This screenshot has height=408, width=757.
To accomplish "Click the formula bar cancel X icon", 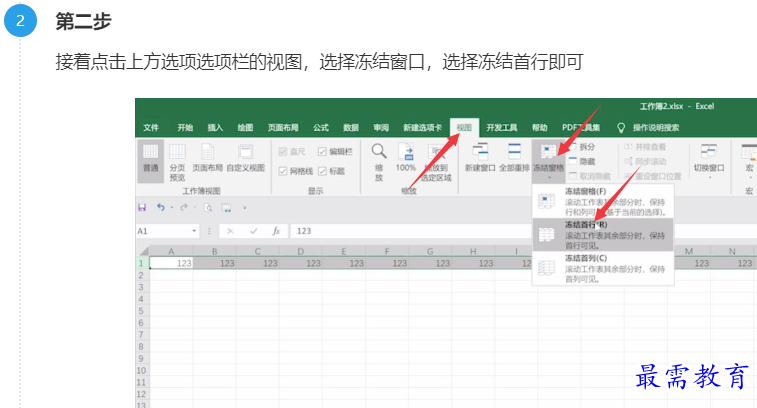I will click(230, 231).
